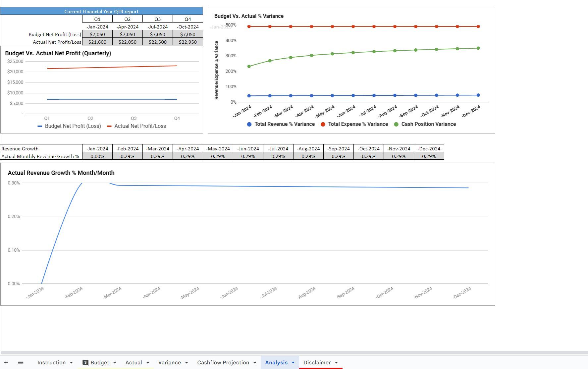Select the Budget Vs. Actual Net Profit (Quarterly) title
The width and height of the screenshot is (588, 369).
[58, 53]
